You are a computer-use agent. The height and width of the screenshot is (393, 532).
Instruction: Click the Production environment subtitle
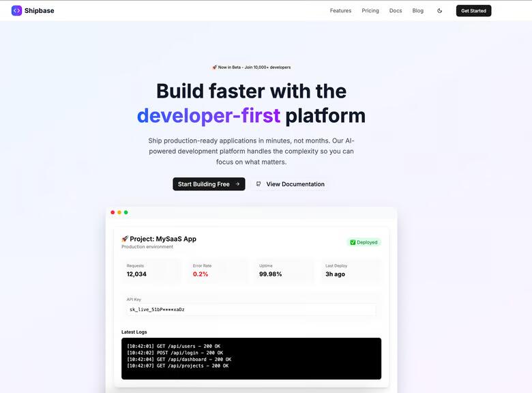click(x=147, y=247)
